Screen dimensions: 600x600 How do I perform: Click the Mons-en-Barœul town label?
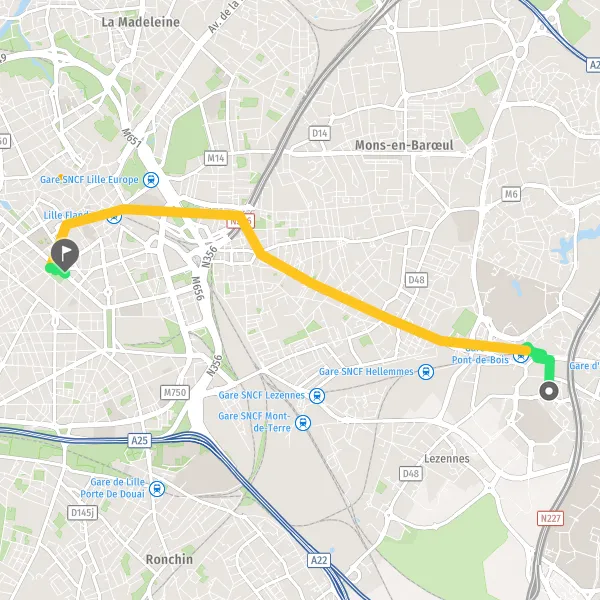(x=404, y=145)
